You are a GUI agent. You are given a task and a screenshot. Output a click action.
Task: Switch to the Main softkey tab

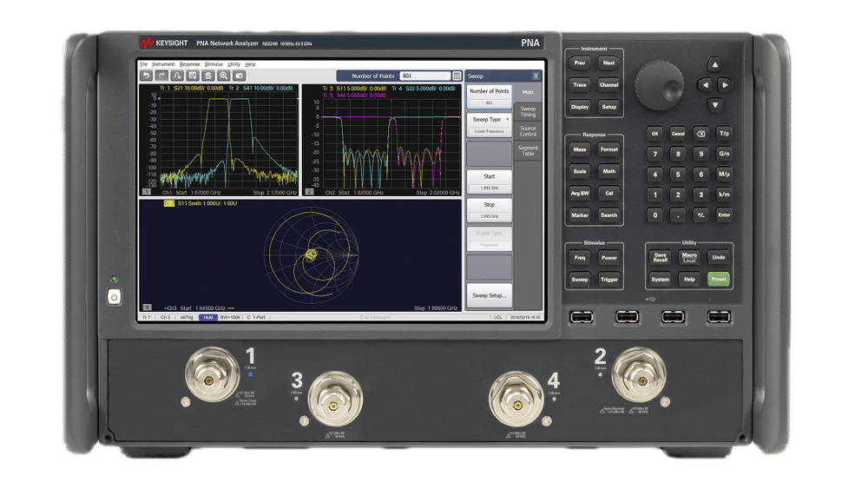point(528,92)
